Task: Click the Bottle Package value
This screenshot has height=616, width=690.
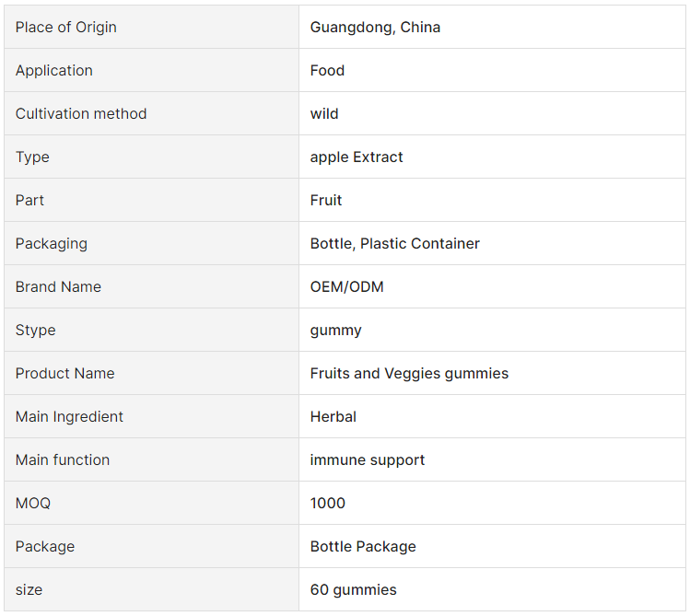Action: coord(363,547)
